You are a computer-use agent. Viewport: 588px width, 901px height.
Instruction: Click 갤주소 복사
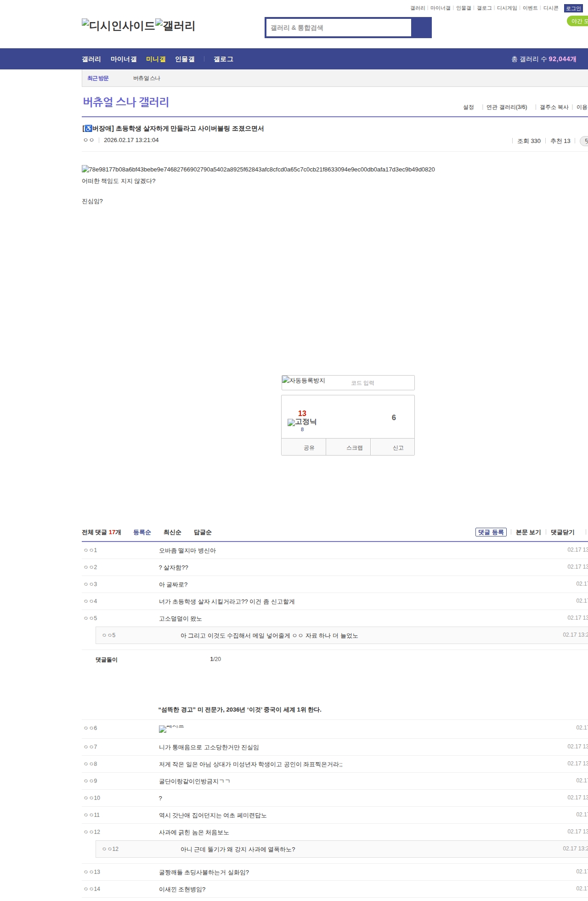(x=554, y=107)
